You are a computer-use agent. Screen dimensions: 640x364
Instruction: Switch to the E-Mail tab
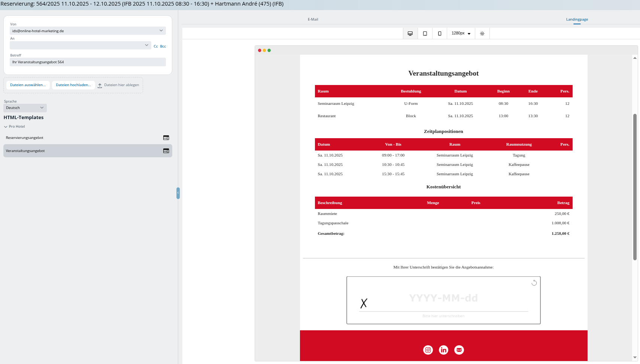(x=313, y=19)
